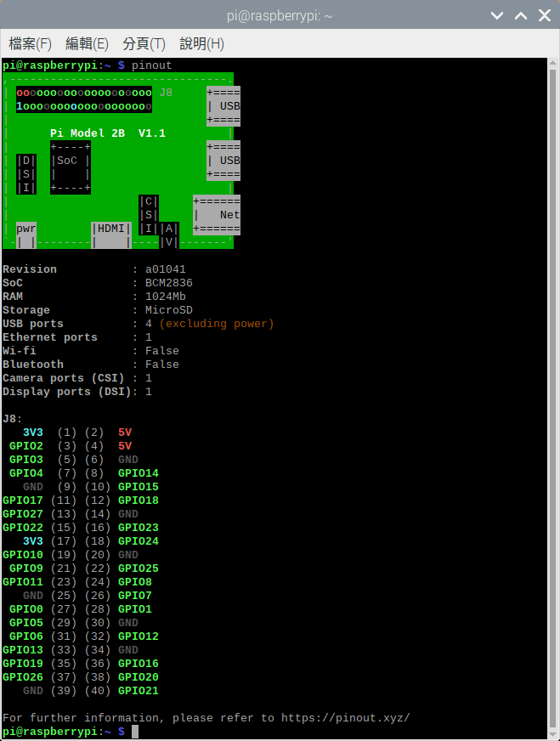Click the Storage value 'MicroSD'

(x=169, y=310)
